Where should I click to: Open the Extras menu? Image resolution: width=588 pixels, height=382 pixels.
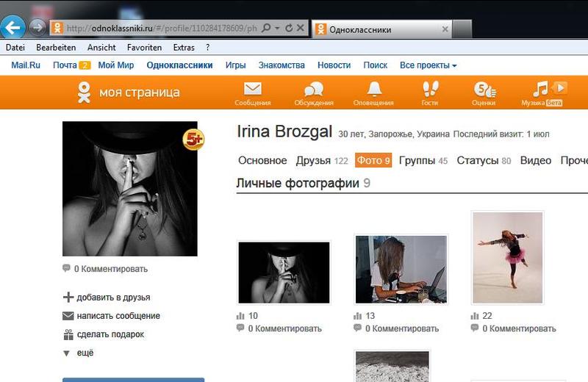pyautogui.click(x=184, y=48)
